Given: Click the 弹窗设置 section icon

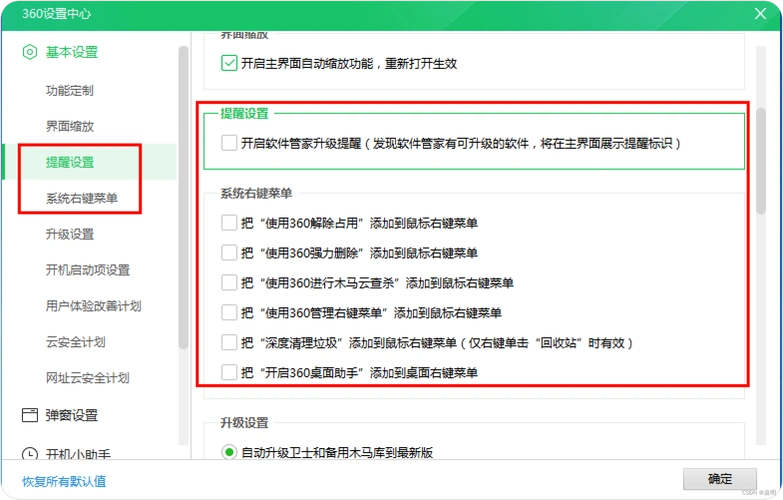Looking at the screenshot, I should coord(30,415).
